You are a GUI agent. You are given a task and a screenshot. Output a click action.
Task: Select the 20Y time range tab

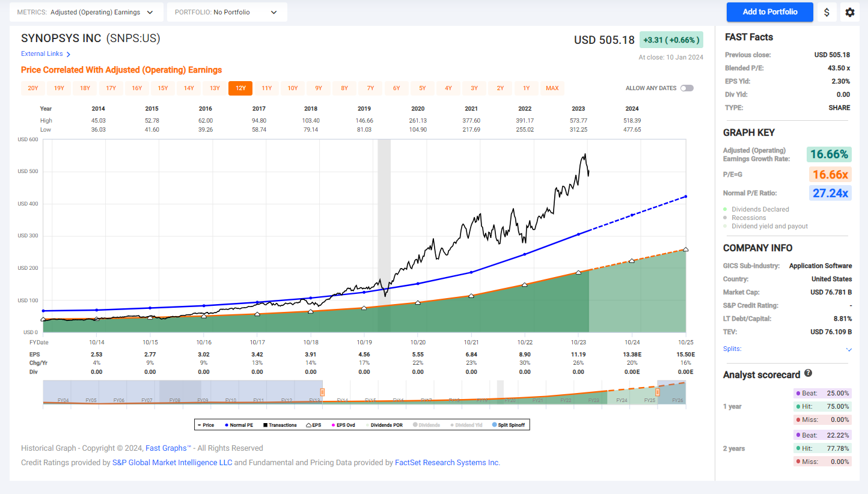tap(33, 88)
